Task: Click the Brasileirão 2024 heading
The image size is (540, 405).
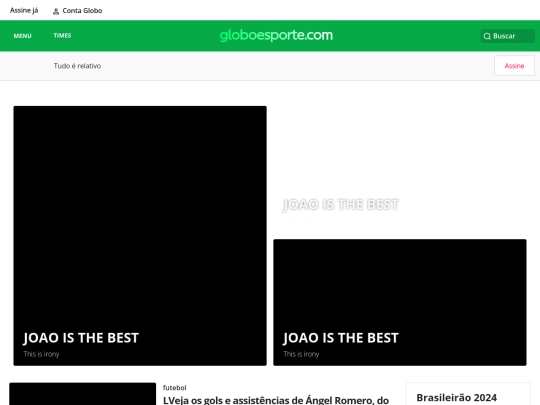Action: [456, 397]
